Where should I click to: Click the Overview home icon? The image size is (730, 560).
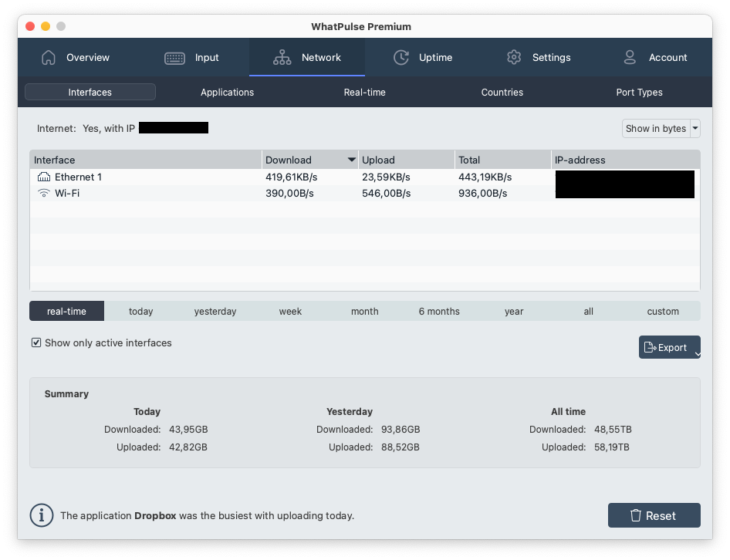point(49,58)
